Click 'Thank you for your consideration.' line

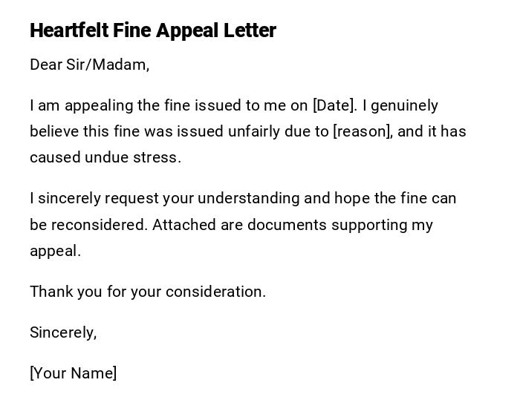point(148,292)
